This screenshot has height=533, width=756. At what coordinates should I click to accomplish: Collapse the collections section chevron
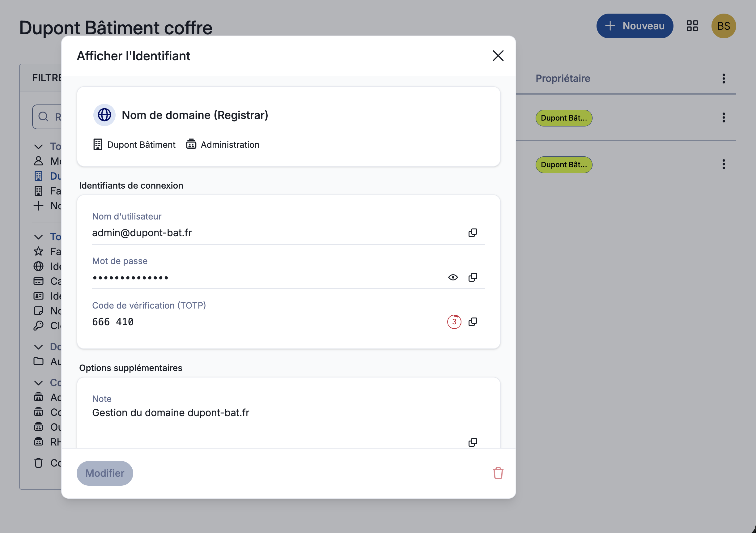pos(39,383)
